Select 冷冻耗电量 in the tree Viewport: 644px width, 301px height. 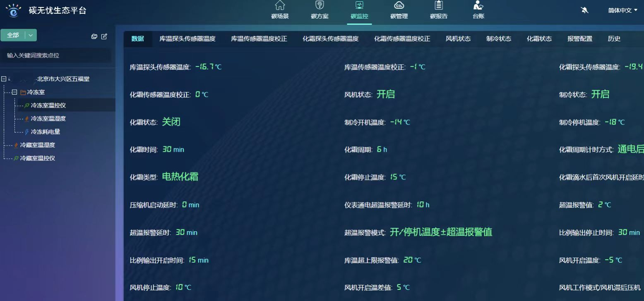coord(46,132)
